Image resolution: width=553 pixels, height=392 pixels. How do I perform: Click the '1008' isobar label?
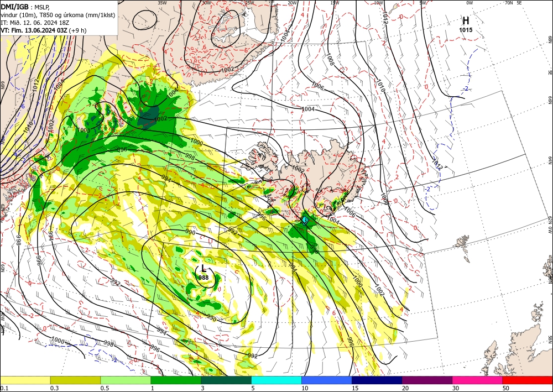coord(330,60)
